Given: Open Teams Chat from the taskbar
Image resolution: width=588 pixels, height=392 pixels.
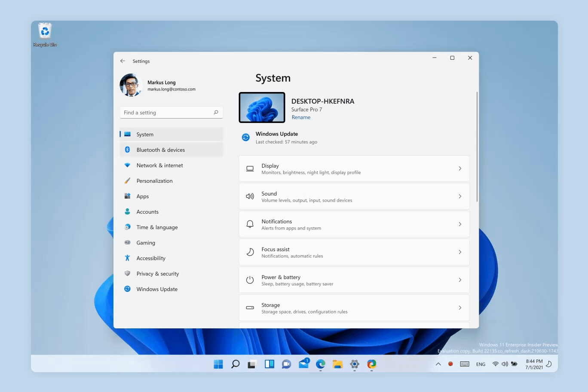Looking at the screenshot, I should coord(286,364).
